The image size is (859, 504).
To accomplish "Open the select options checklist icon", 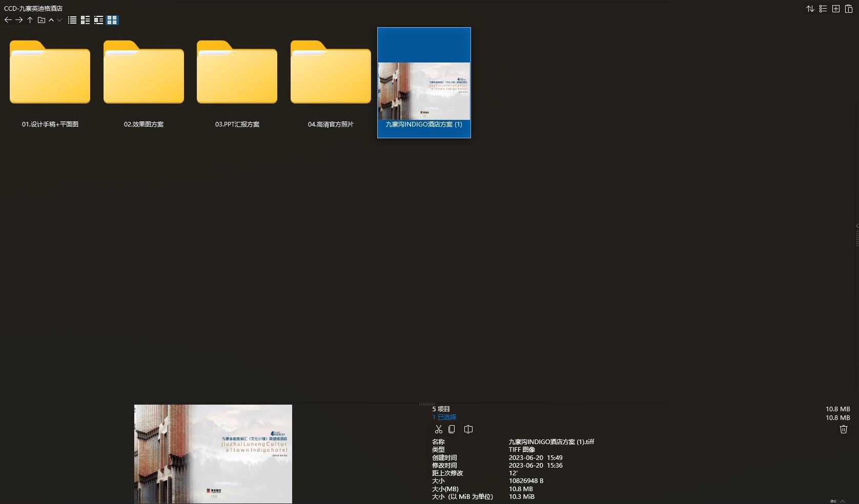I will tap(823, 9).
